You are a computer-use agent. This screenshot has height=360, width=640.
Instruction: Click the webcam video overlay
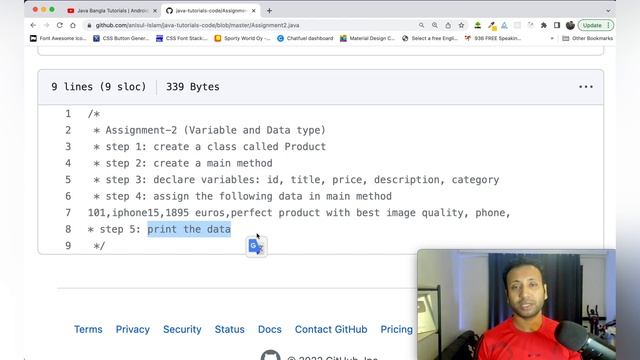tap(516, 304)
